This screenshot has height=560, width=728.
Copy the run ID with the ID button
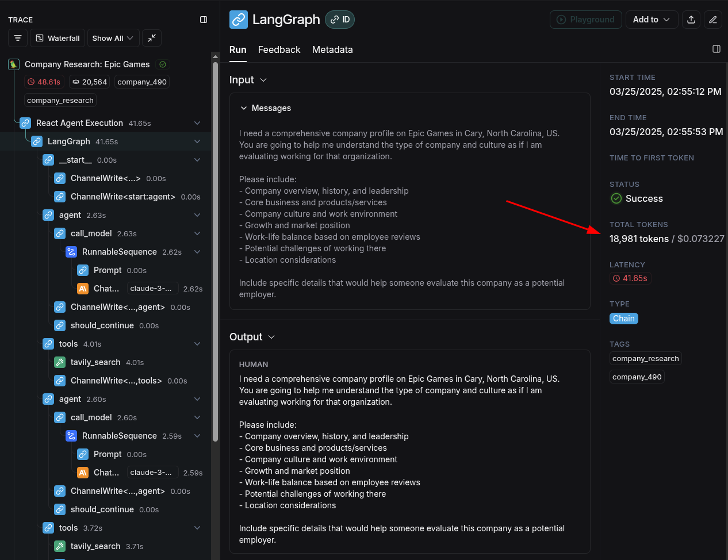pyautogui.click(x=340, y=20)
